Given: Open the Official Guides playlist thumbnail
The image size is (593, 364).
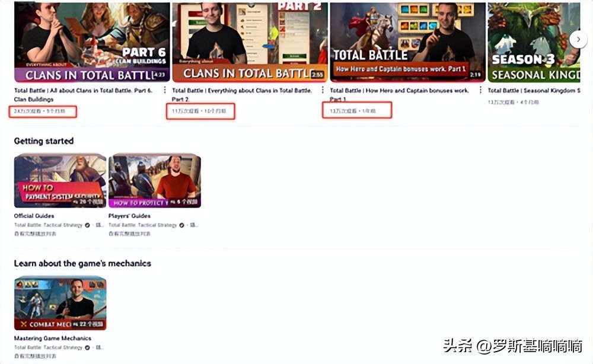Looking at the screenshot, I should pos(60,181).
